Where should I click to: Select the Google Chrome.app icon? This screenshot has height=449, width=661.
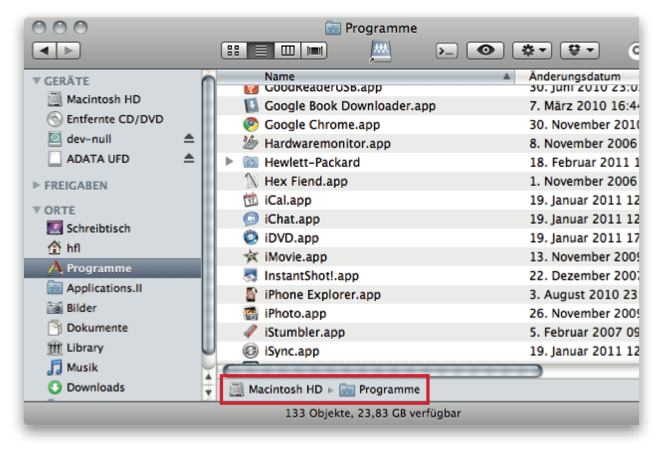coord(251,124)
